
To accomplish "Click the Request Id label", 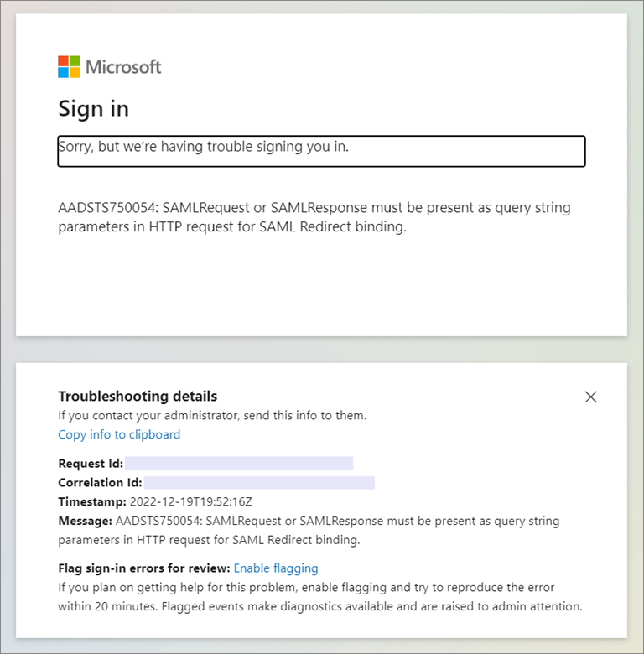I will point(91,464).
